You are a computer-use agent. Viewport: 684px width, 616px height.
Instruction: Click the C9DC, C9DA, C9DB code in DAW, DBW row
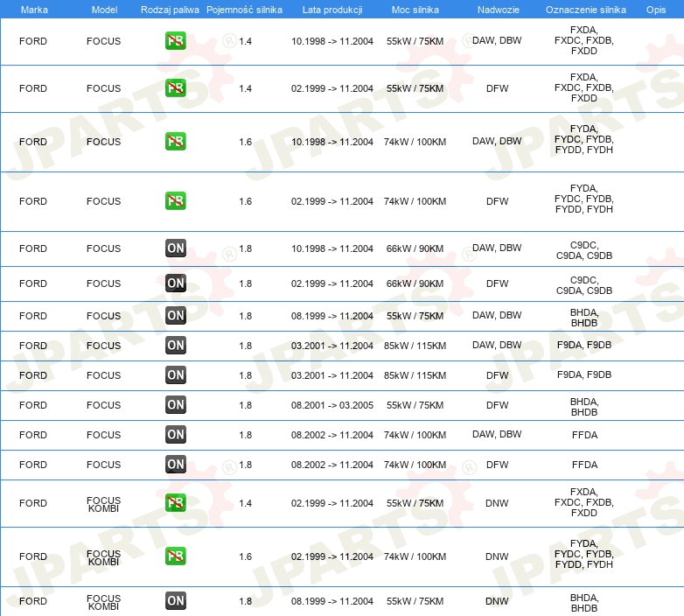(x=583, y=248)
